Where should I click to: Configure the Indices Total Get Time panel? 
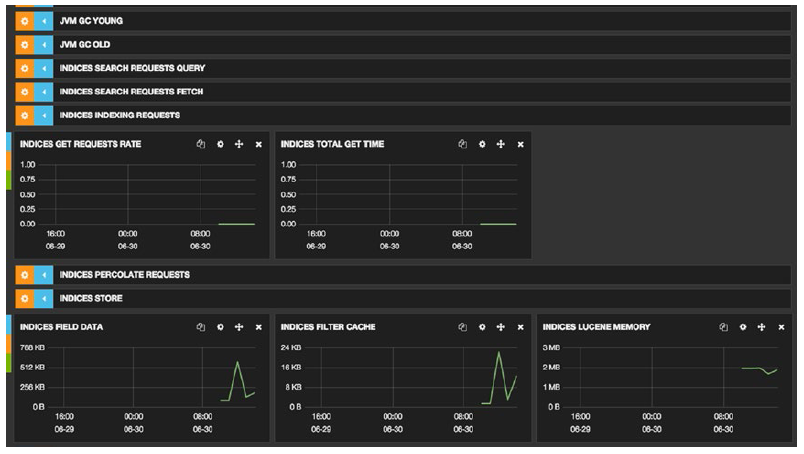coord(482,144)
